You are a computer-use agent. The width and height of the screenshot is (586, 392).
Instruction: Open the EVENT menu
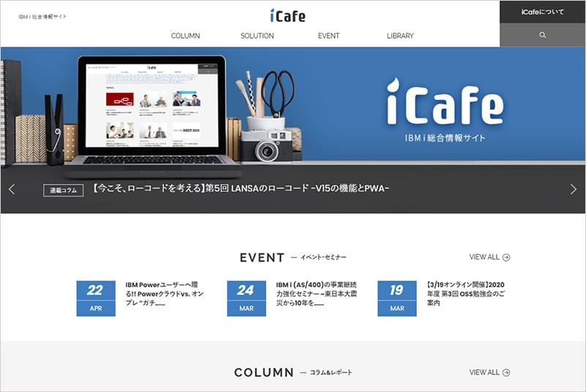point(328,36)
